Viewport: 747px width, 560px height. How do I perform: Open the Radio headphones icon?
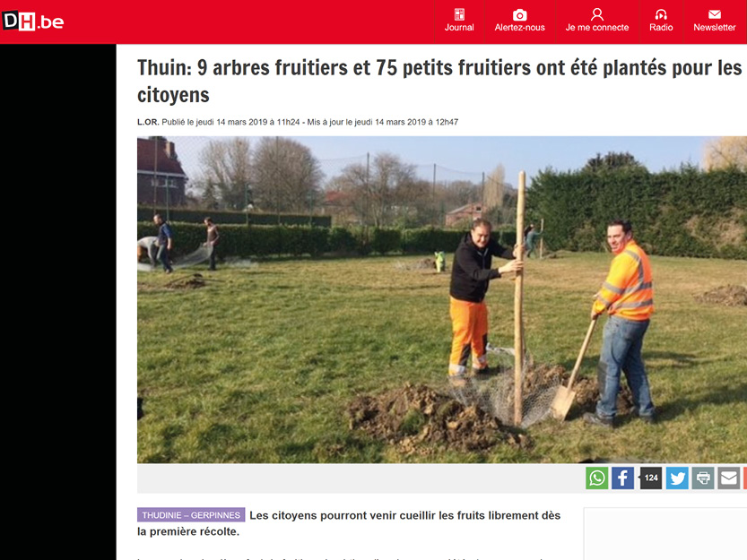(661, 14)
